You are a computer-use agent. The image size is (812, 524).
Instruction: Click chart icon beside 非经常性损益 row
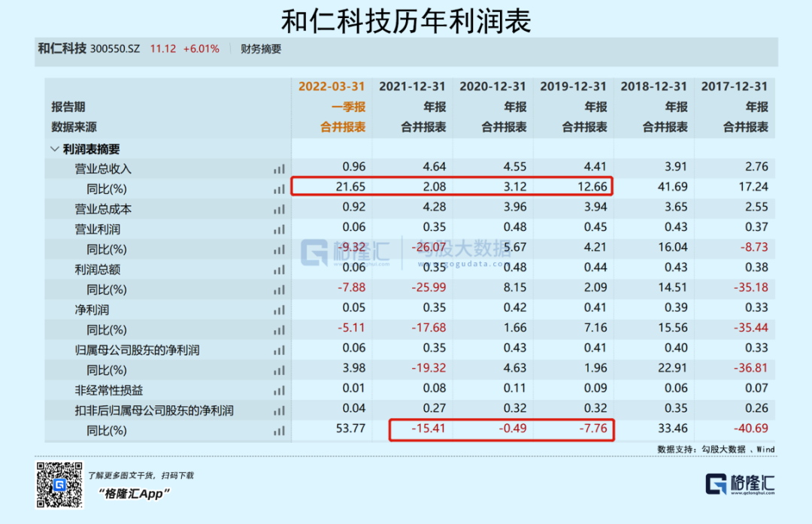279,390
